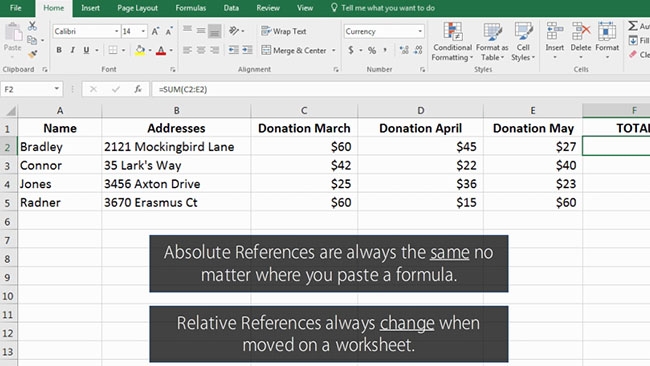Click the Percent Style icon
650x366 pixels.
[x=372, y=51]
